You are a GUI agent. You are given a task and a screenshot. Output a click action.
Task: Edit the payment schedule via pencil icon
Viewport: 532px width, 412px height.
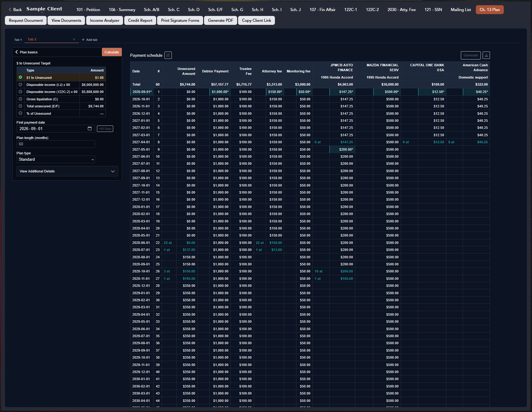click(x=168, y=55)
